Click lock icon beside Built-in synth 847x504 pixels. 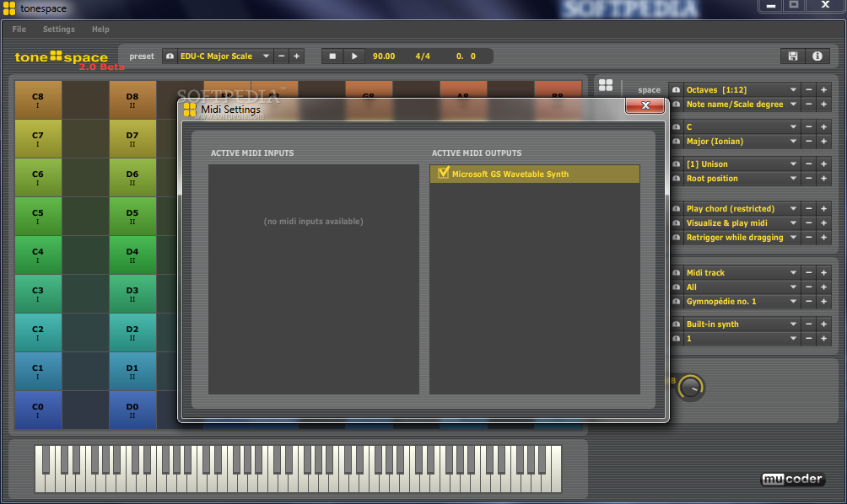[676, 324]
